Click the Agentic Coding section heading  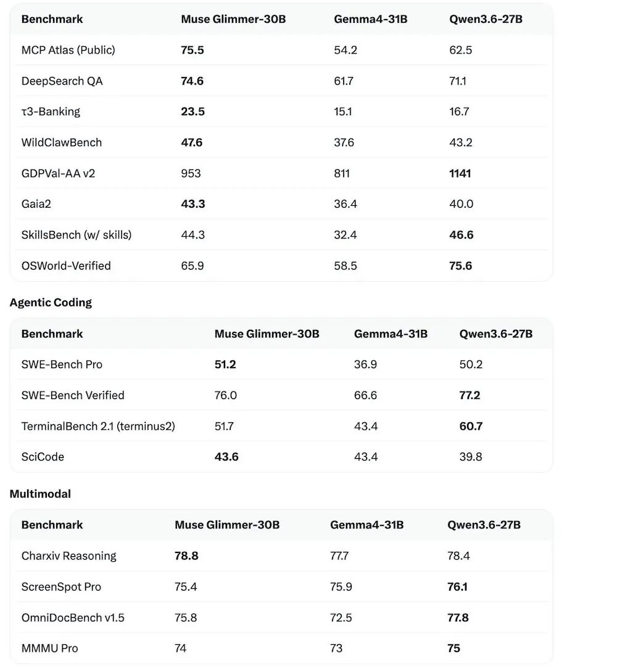click(x=51, y=303)
